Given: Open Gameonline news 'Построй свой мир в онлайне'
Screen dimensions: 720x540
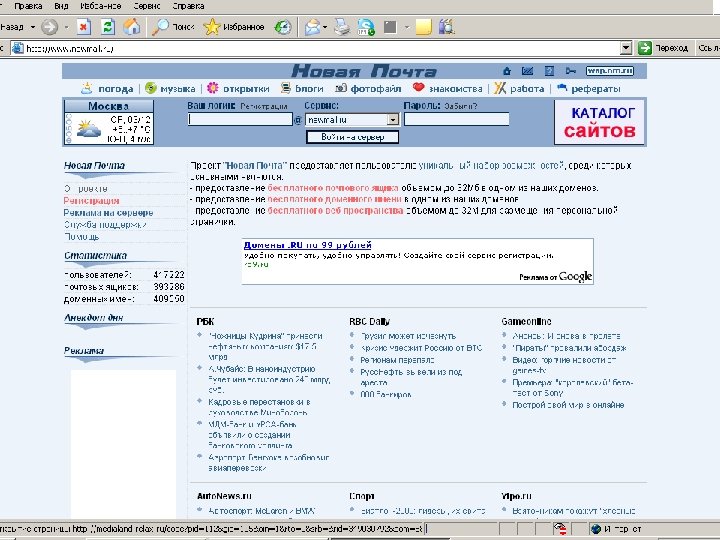Looking at the screenshot, I should 568,405.
